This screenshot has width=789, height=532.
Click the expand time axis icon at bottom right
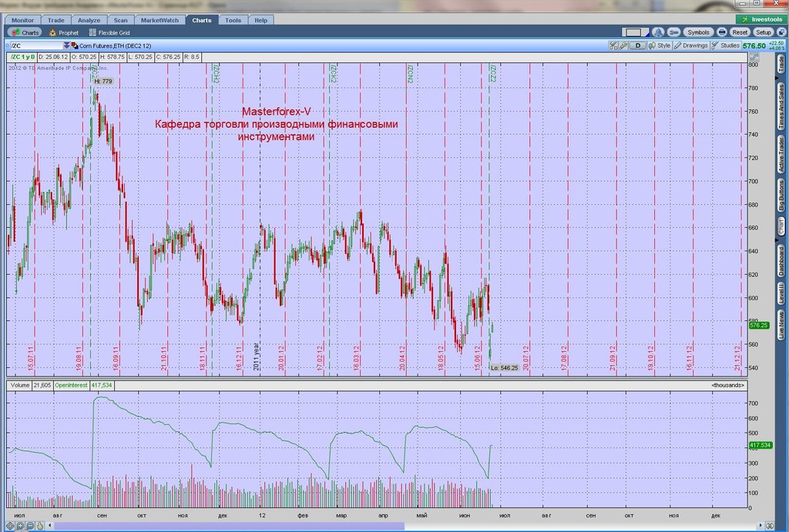[x=770, y=526]
